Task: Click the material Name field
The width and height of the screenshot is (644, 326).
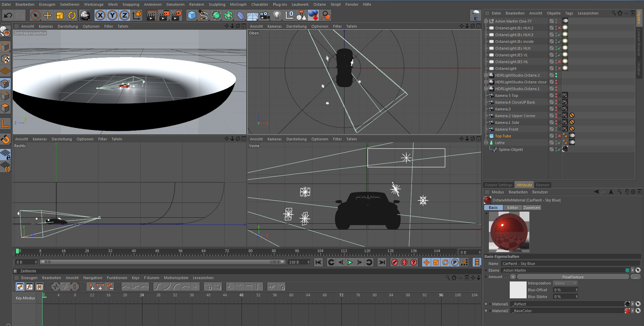Action: (569, 264)
